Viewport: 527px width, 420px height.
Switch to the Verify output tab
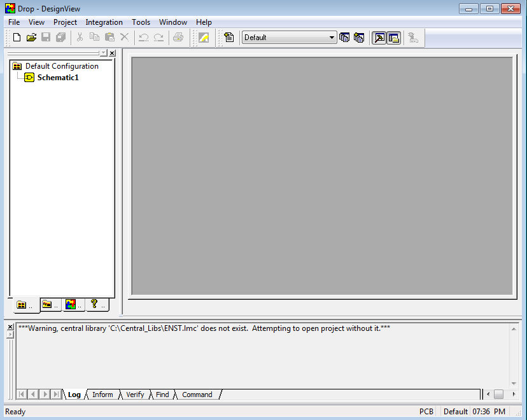[x=135, y=395]
